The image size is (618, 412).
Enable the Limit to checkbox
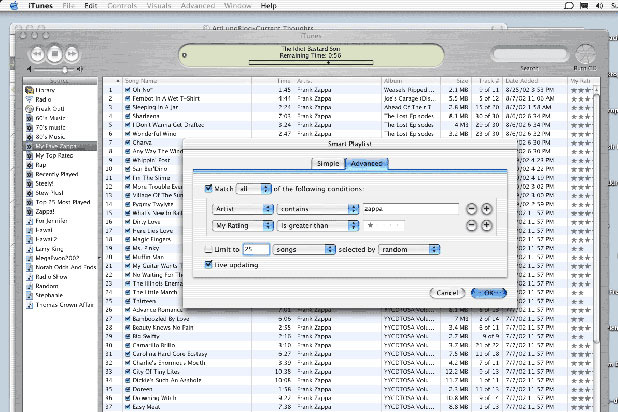[209, 249]
